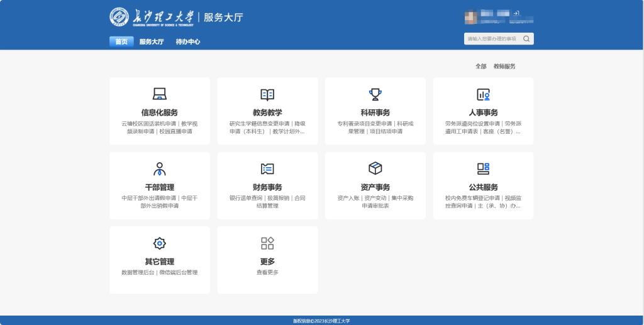
Task: Click the 查看更多 link text
Action: point(267,273)
